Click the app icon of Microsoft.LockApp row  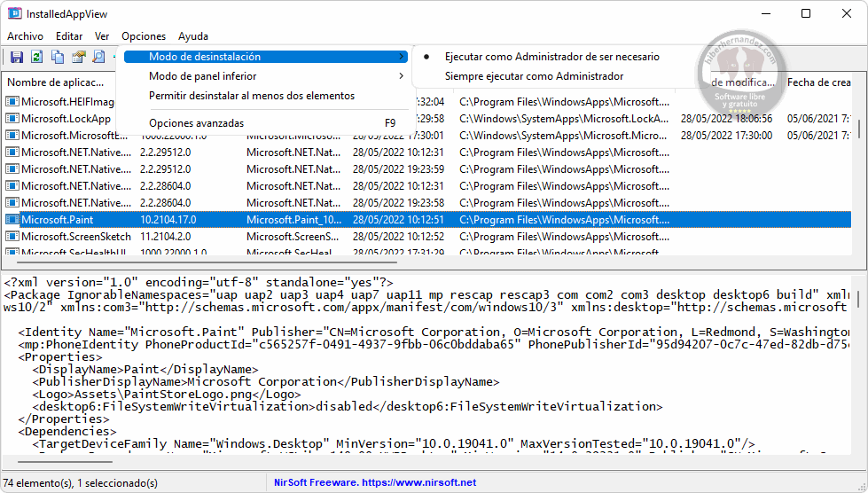[12, 119]
